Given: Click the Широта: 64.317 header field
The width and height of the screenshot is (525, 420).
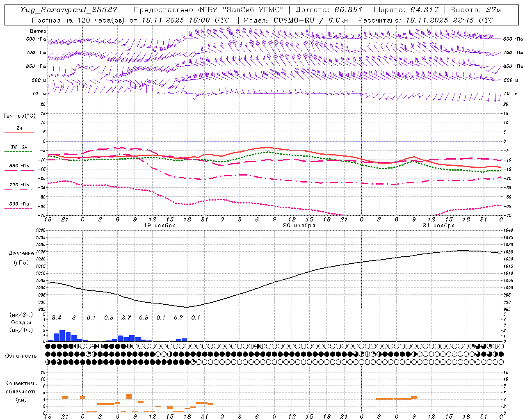Looking at the screenshot, I should [x=406, y=10].
